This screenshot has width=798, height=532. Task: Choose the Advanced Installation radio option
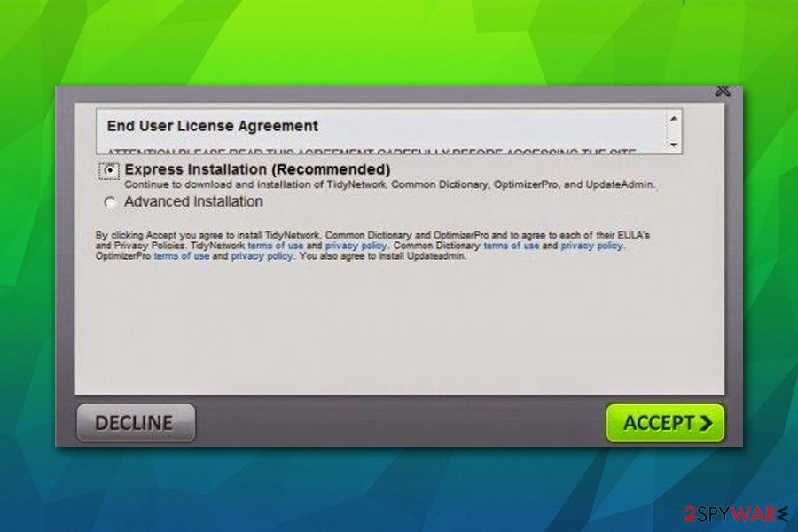(109, 202)
